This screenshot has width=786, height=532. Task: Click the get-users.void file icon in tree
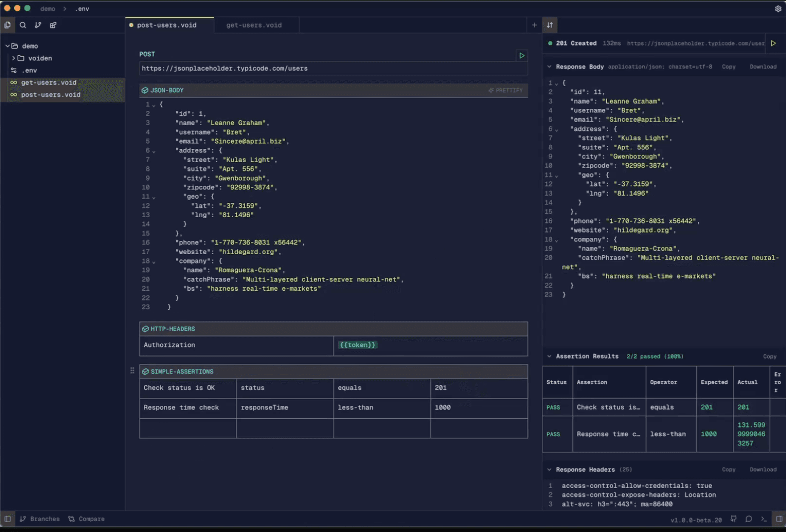coord(14,83)
